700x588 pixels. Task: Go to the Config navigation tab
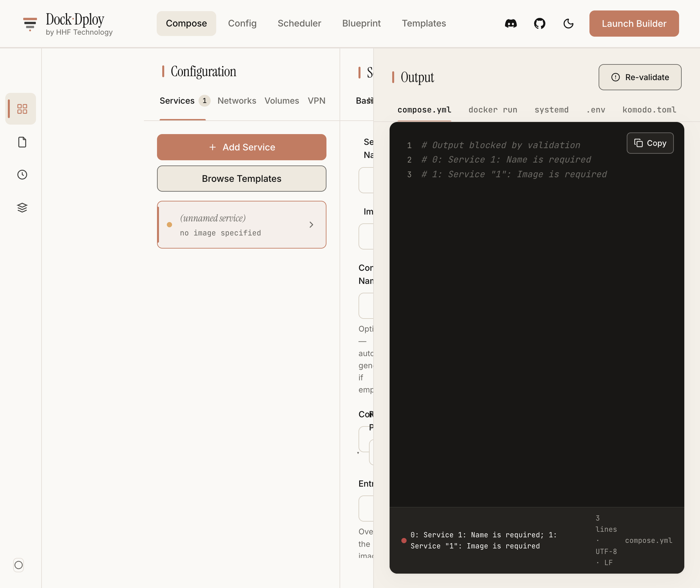coord(242,24)
